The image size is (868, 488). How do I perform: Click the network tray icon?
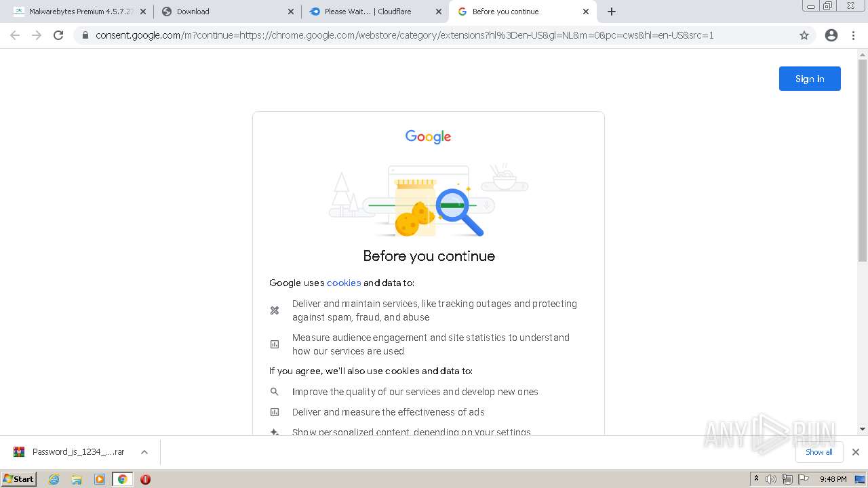click(787, 479)
